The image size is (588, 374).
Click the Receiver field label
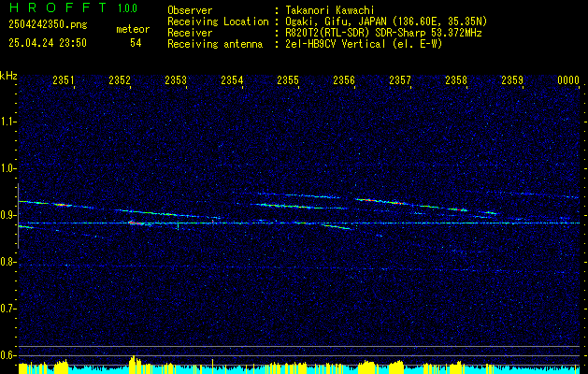(190, 33)
